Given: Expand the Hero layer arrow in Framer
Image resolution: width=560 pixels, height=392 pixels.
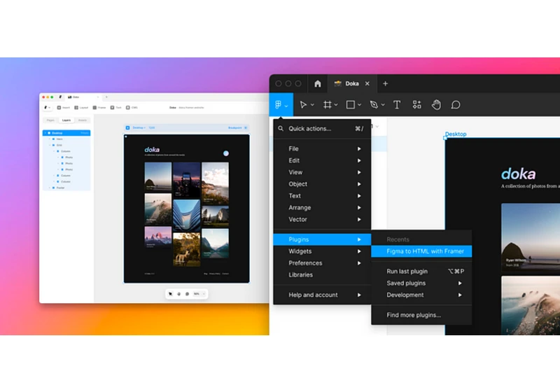Looking at the screenshot, I should click(x=50, y=139).
